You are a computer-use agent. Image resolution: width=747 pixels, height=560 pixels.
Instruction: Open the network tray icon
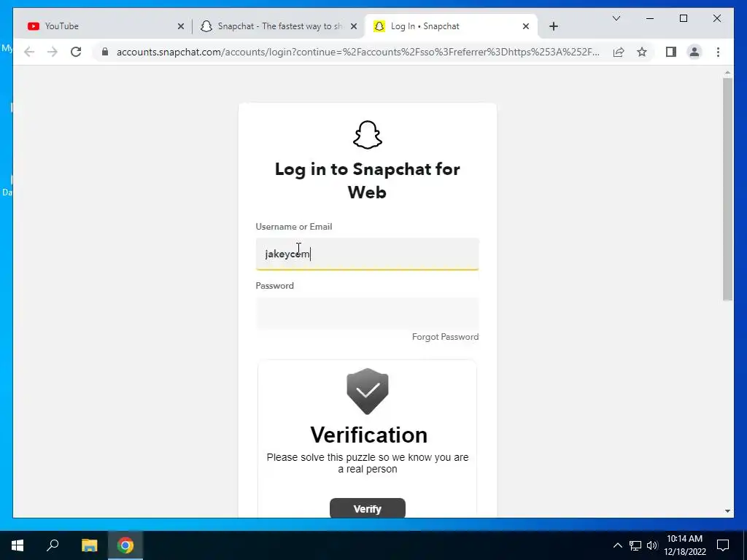point(635,545)
